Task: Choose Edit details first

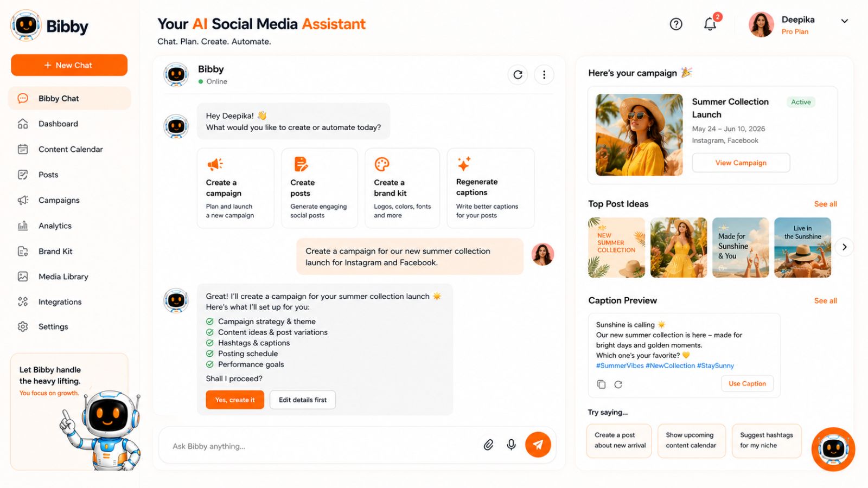Action: [303, 400]
